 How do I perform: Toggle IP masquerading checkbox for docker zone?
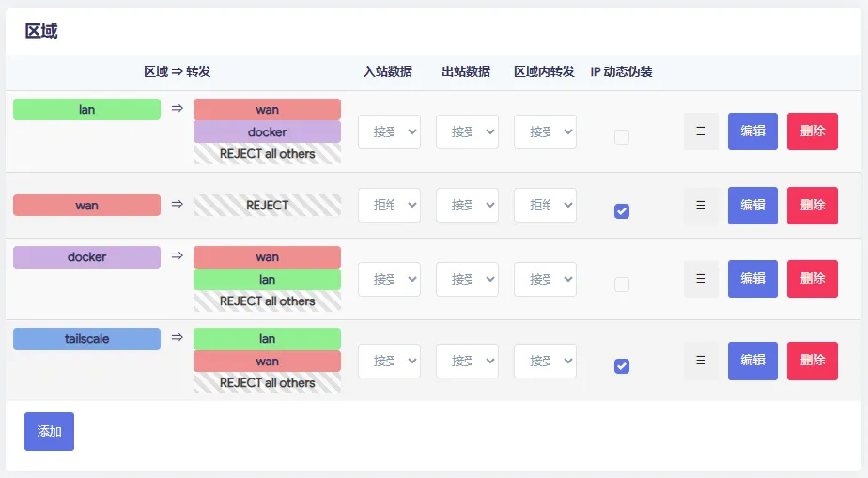(x=621, y=285)
